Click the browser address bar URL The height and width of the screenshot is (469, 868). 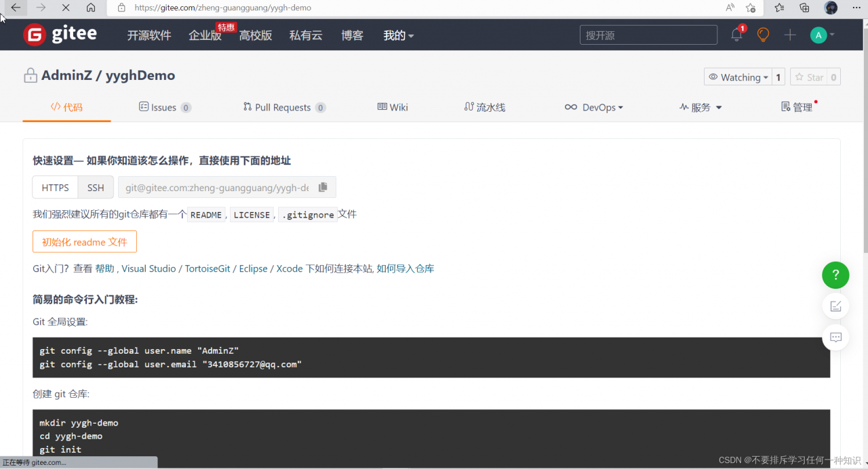tap(223, 8)
